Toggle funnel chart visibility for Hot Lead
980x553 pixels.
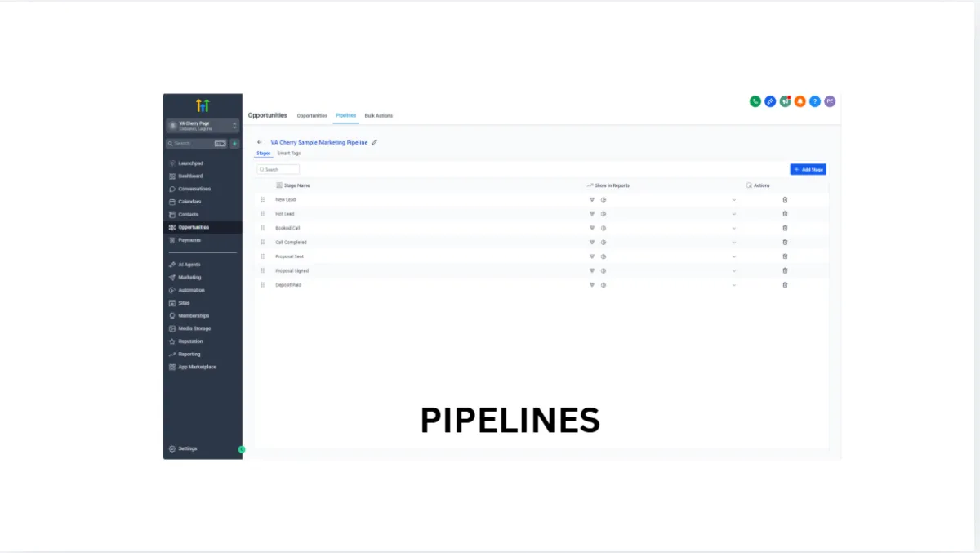click(x=592, y=214)
